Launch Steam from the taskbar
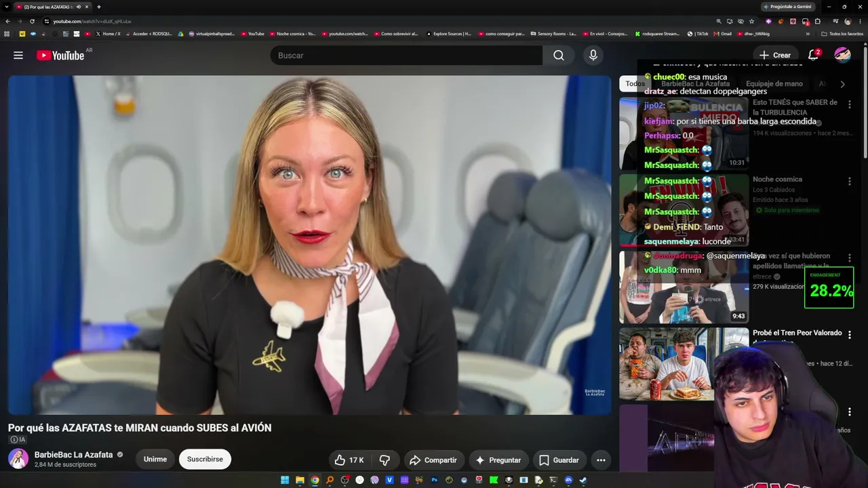868x488 pixels. 583,481
